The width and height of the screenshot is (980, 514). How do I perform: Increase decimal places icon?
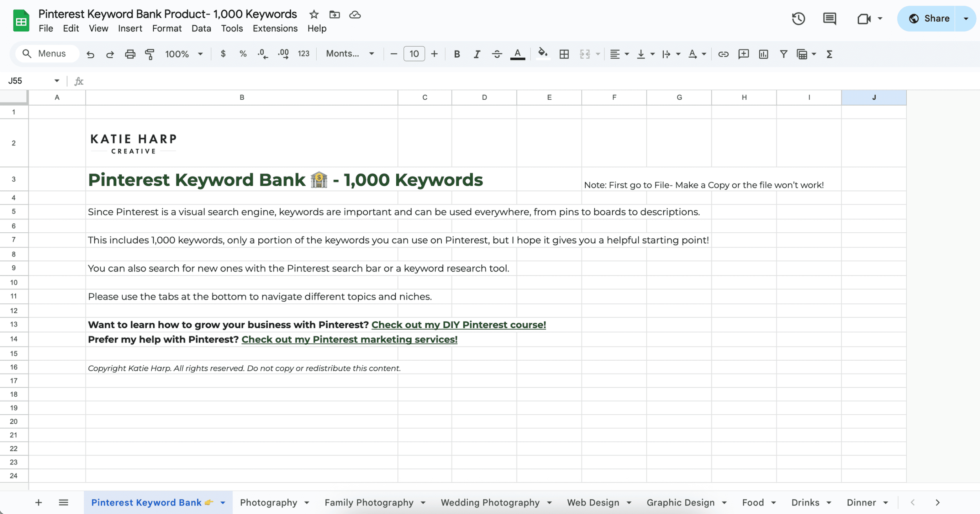[283, 54]
